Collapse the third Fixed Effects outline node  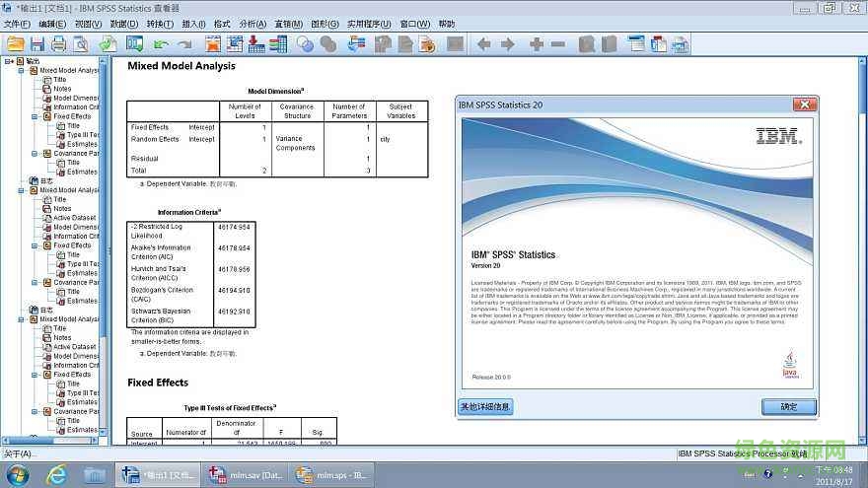point(35,375)
